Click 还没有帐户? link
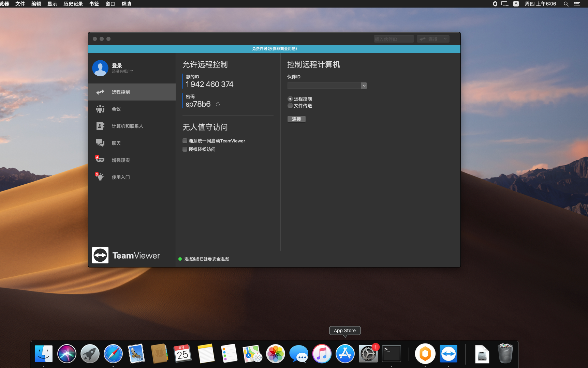Viewport: 588px width, 368px height. click(x=122, y=71)
